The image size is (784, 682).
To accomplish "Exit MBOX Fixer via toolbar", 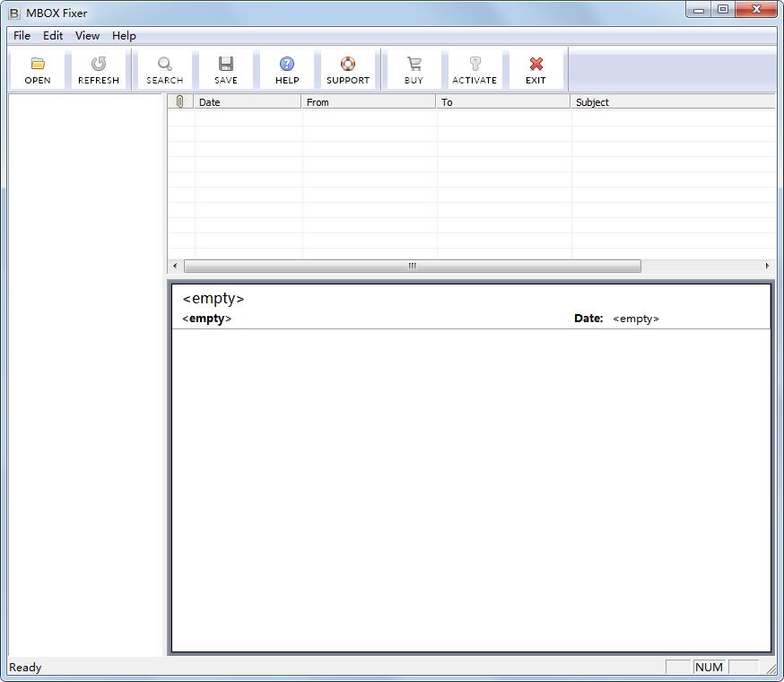I will [x=536, y=68].
